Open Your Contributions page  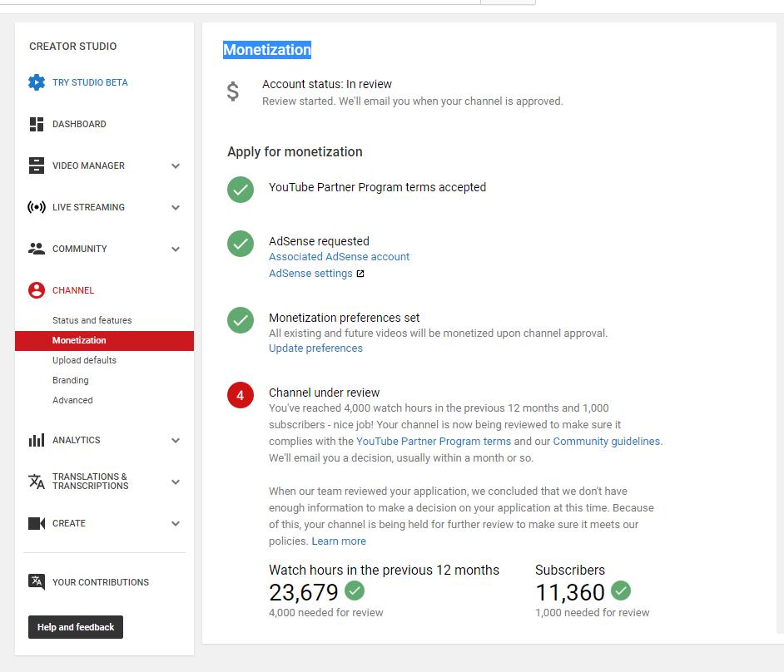(x=101, y=582)
